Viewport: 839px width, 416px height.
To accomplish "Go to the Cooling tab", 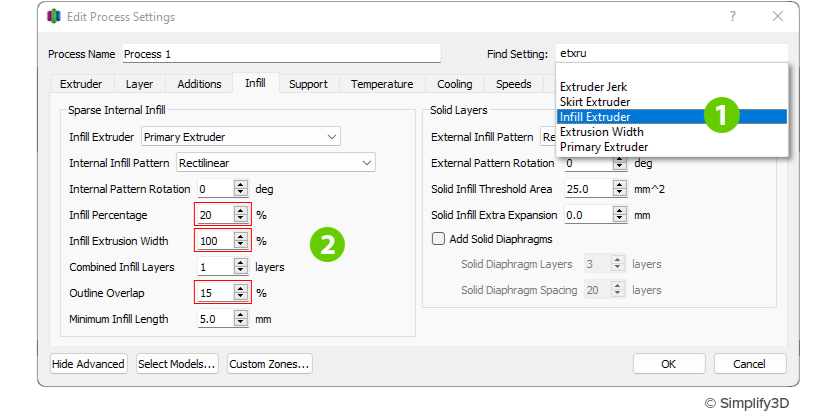I will (x=455, y=84).
